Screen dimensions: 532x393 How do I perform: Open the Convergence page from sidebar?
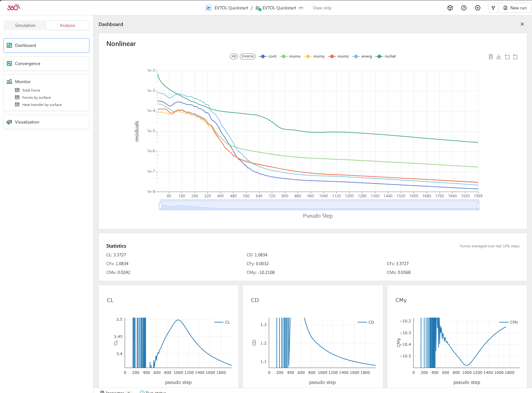click(28, 63)
